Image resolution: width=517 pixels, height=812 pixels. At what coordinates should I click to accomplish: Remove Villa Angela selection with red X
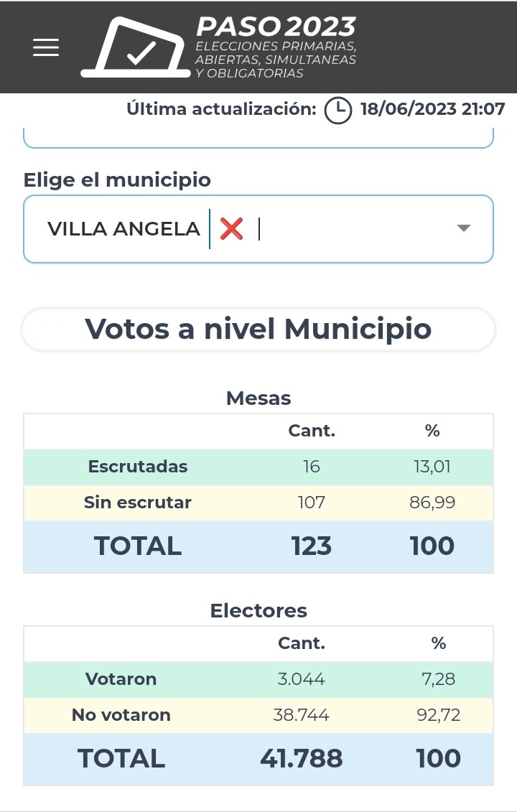point(231,229)
